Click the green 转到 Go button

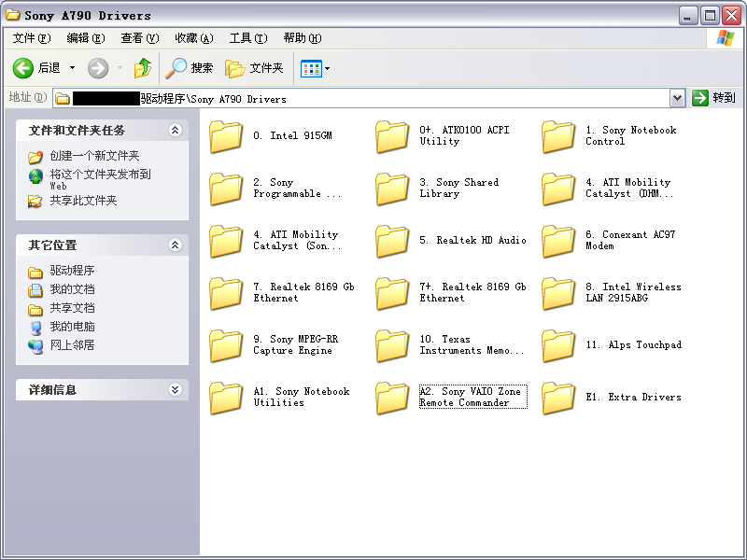click(x=713, y=98)
